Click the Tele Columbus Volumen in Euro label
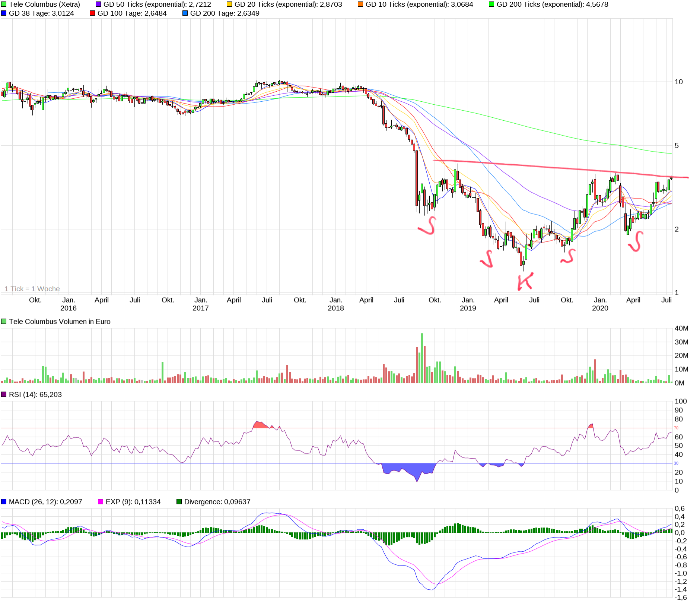Viewport: 700px width, 605px height. coord(60,321)
